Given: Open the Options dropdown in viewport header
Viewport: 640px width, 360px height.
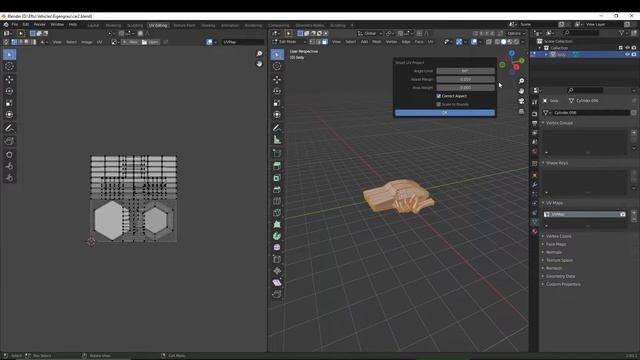Looking at the screenshot, I should [x=516, y=33].
